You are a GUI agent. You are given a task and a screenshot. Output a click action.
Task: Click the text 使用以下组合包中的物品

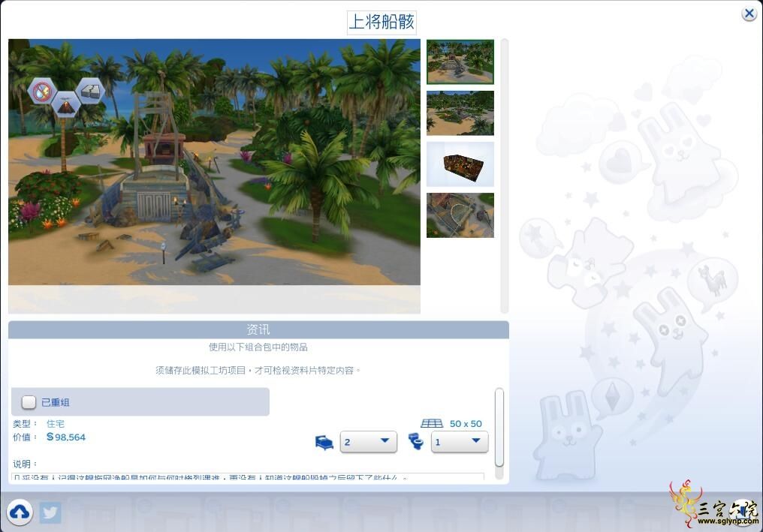tap(258, 347)
